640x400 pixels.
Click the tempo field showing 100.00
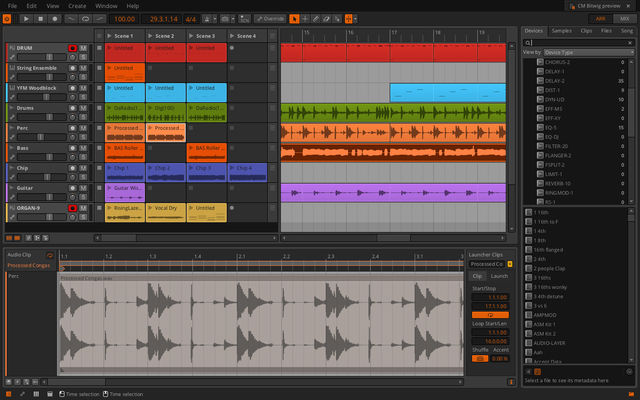click(124, 19)
